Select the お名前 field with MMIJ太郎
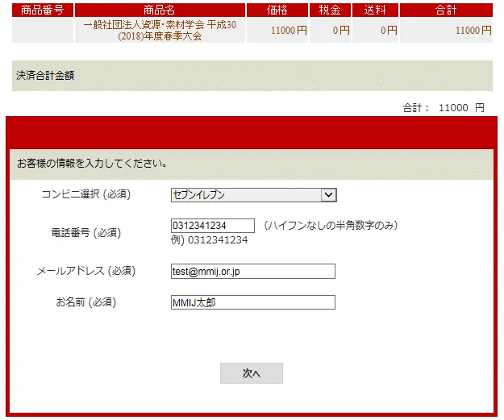This screenshot has width=504, height=420. [x=252, y=303]
